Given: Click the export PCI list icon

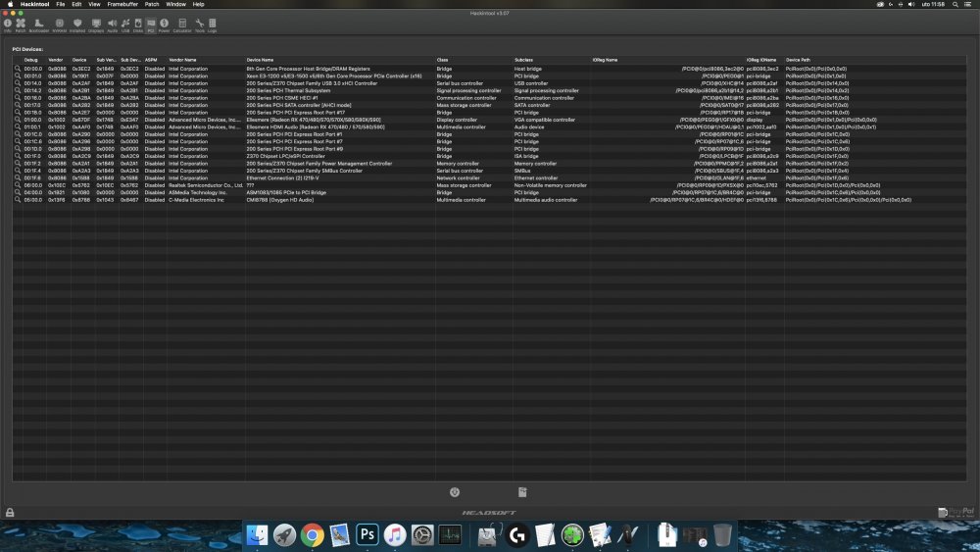Looking at the screenshot, I should 522,492.
